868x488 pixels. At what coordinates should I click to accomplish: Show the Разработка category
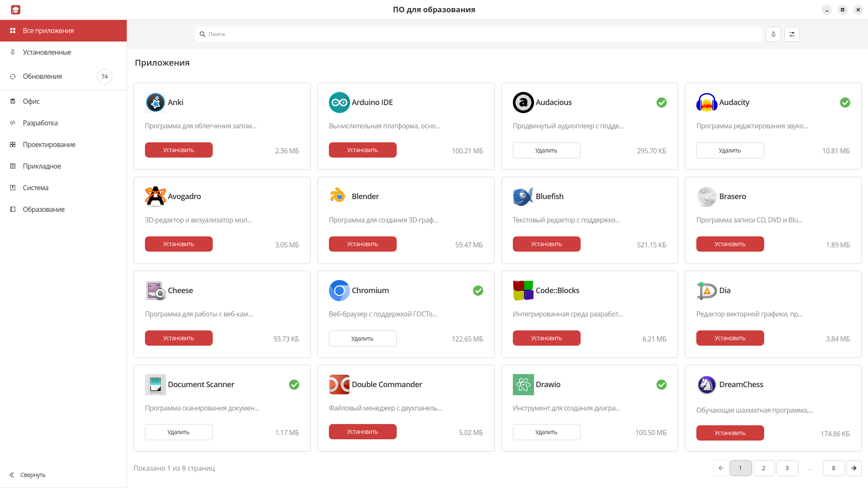[x=63, y=123]
